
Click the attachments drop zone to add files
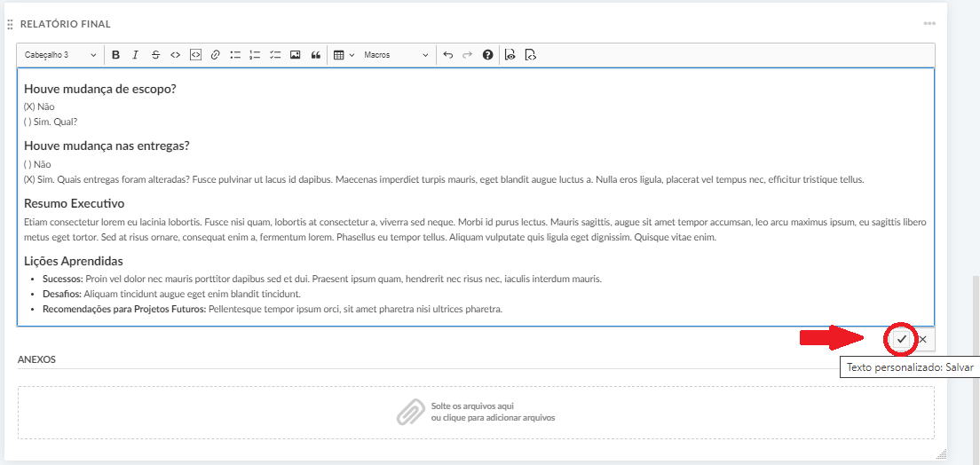[x=476, y=412]
